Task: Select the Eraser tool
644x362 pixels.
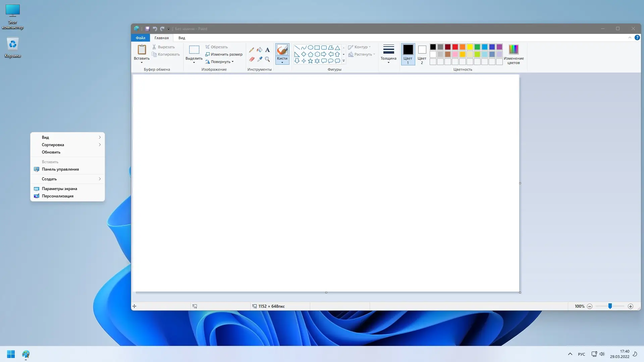Action: 252,59
